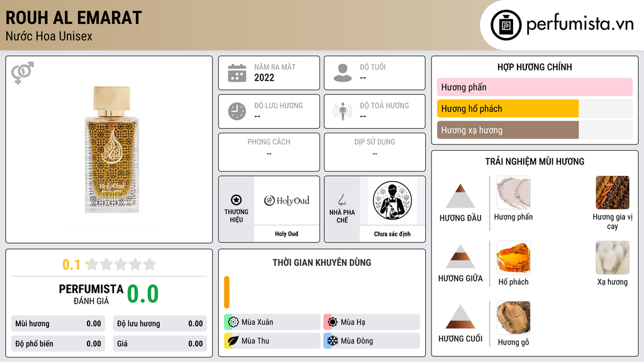
Task: Click the pink Hương phấn accord bar
Action: [535, 87]
